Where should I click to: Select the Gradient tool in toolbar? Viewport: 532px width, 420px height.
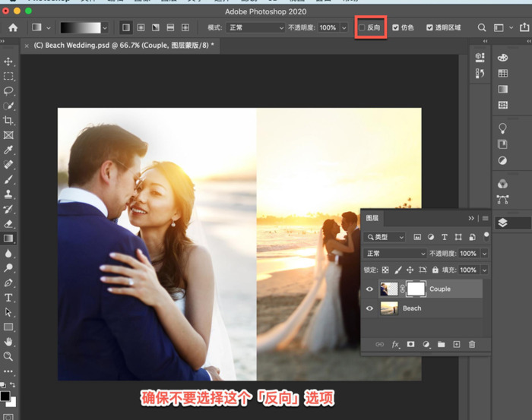[x=8, y=238]
